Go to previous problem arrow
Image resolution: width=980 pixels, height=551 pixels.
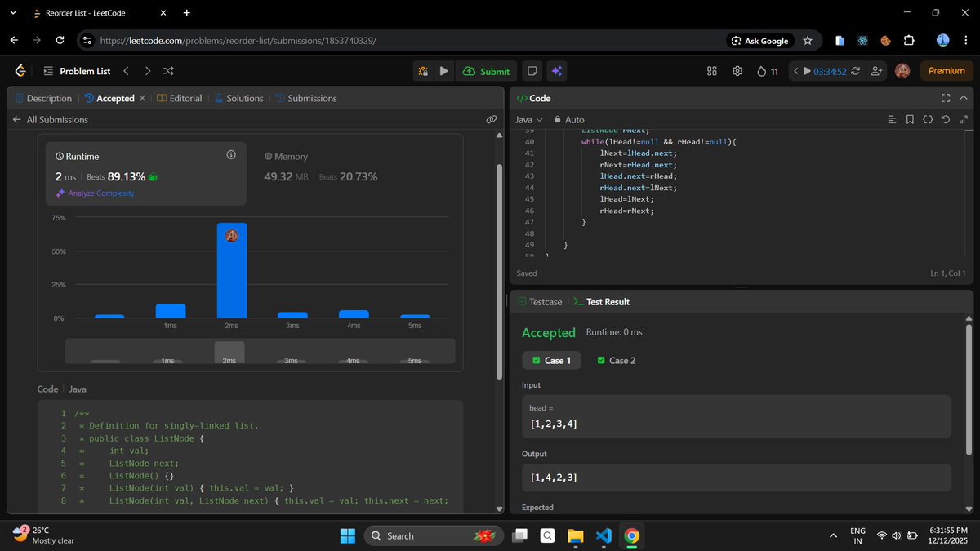[126, 71]
